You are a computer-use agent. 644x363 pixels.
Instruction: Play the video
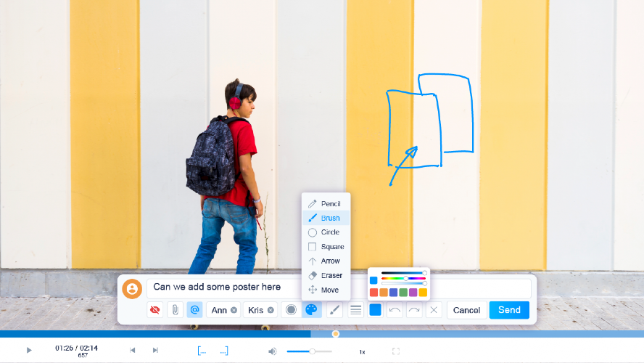point(29,350)
